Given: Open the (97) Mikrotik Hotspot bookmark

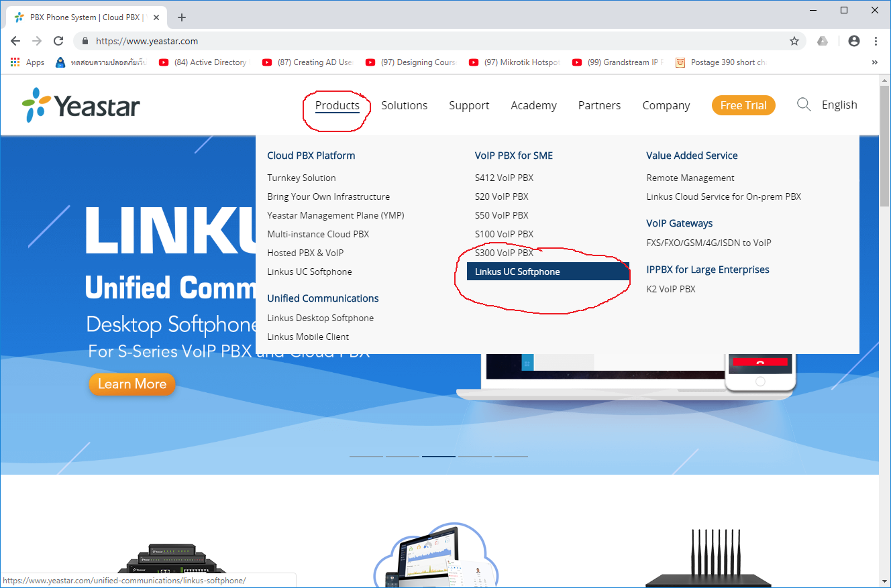Looking at the screenshot, I should 514,62.
